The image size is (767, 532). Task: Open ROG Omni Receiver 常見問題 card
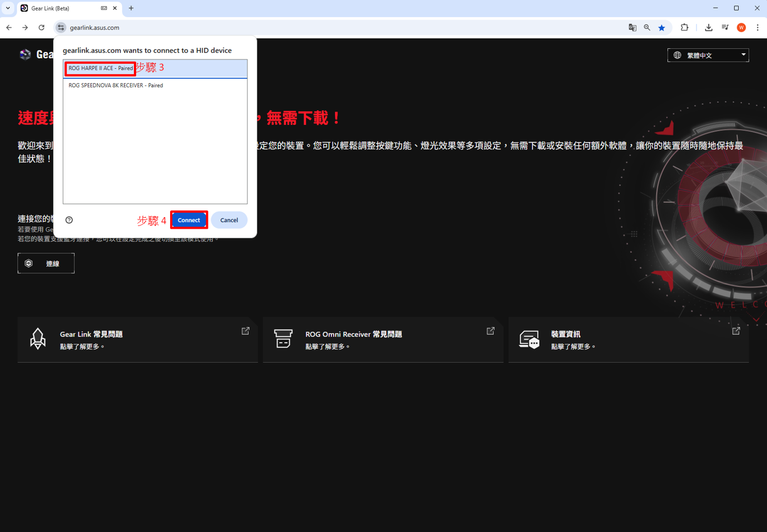383,339
